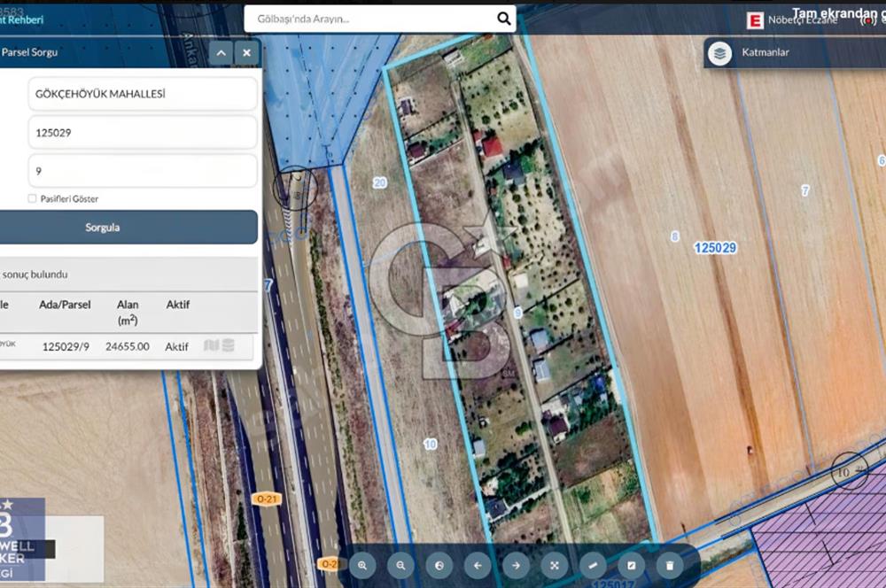This screenshot has height=588, width=886.
Task: Click the Aktif status in result row
Action: (x=176, y=347)
